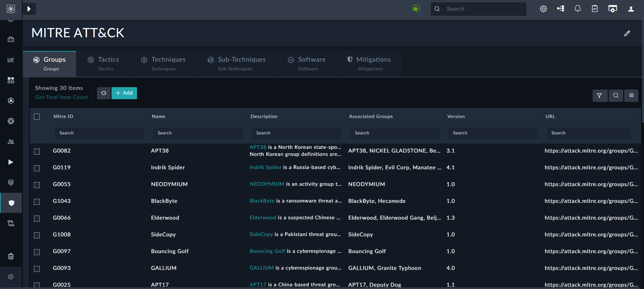Click the edit pencil icon for MITRE ATT&CK
Screen dimensions: 644x289
point(627,33)
